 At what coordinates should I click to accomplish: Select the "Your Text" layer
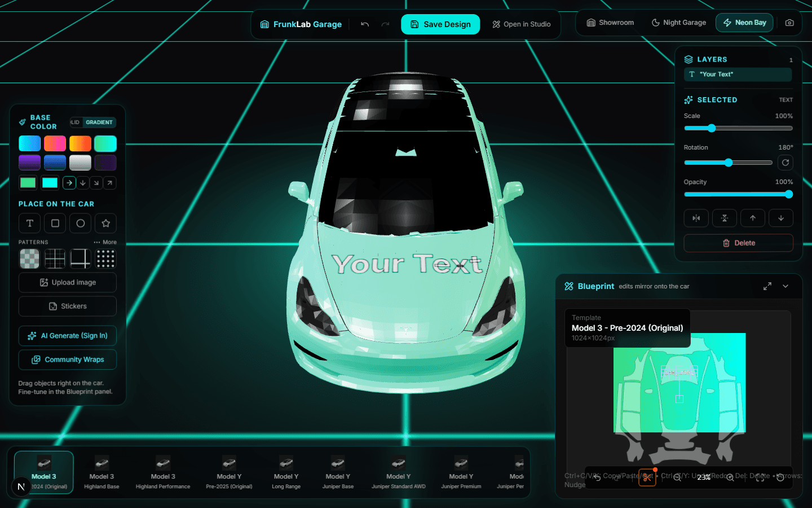[738, 75]
